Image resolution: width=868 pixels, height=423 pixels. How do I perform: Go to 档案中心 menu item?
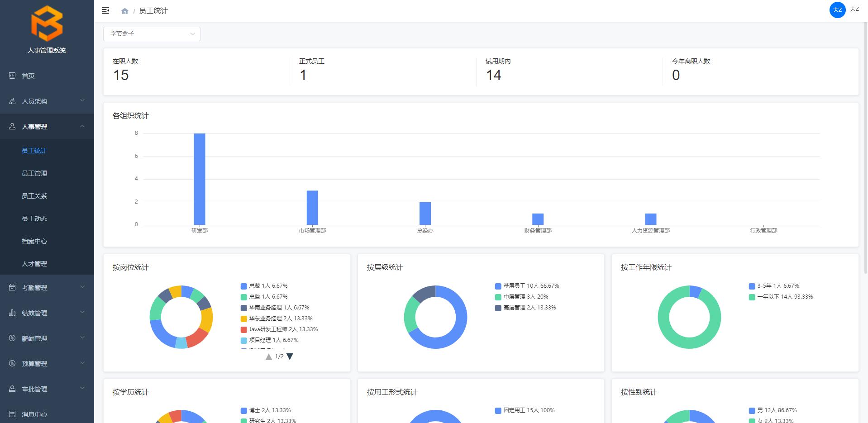(34, 241)
